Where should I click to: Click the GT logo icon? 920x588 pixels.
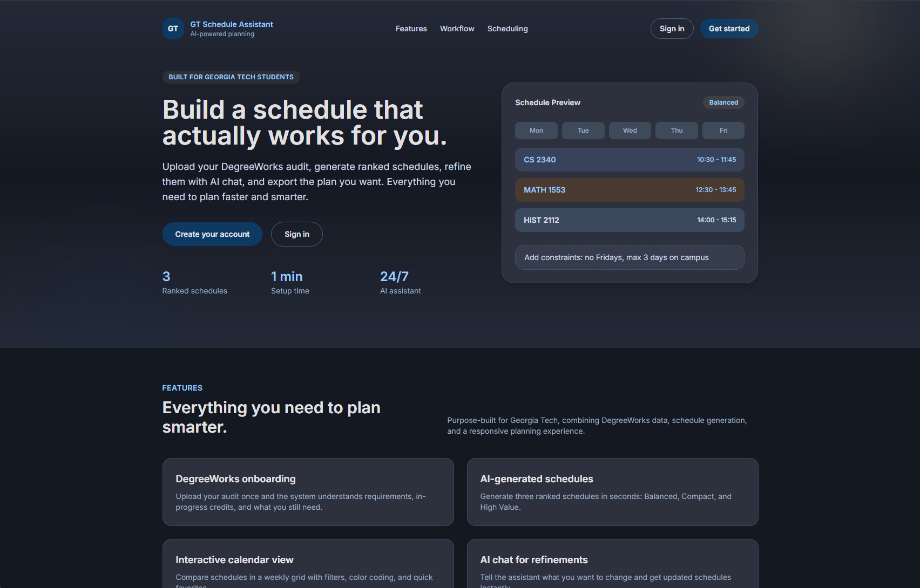click(x=173, y=29)
